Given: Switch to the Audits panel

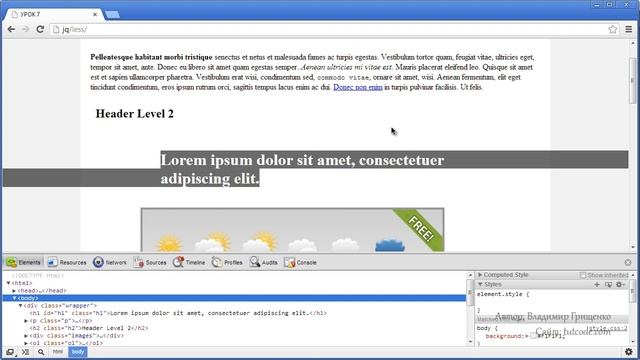Looking at the screenshot, I should coord(264,262).
